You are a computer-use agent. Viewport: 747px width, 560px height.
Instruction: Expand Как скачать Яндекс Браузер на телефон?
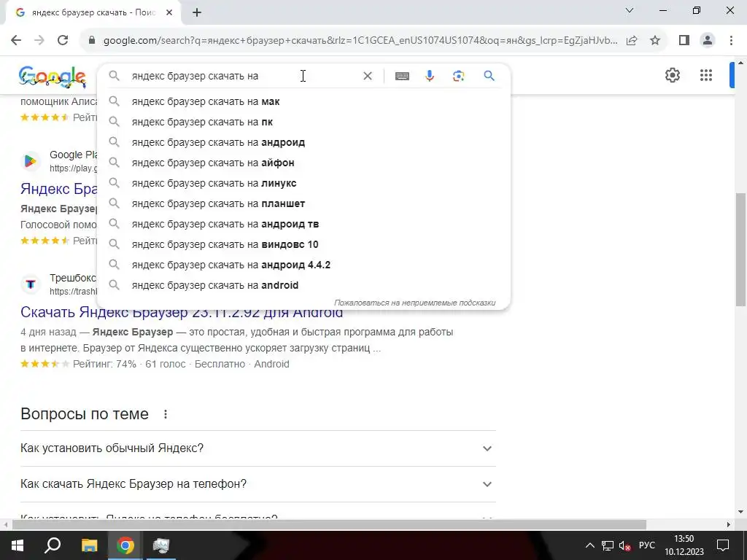click(x=258, y=484)
